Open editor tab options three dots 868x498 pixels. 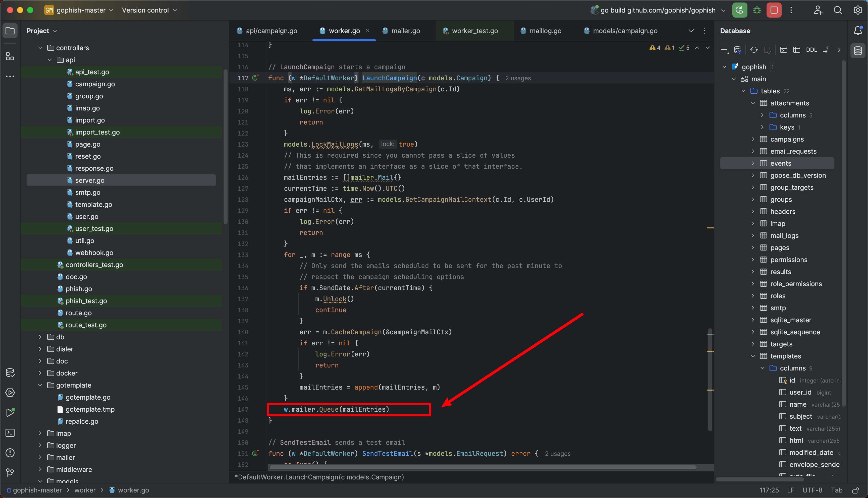click(x=704, y=31)
